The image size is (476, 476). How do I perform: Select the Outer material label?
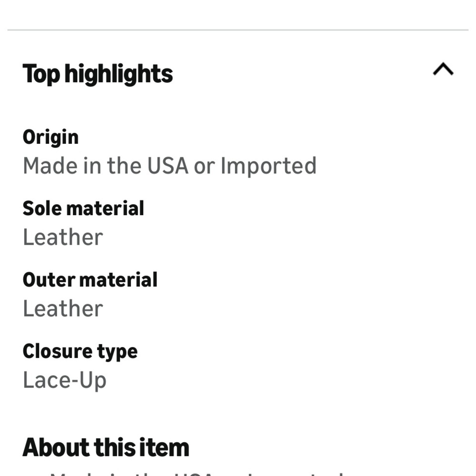pyautogui.click(x=90, y=280)
